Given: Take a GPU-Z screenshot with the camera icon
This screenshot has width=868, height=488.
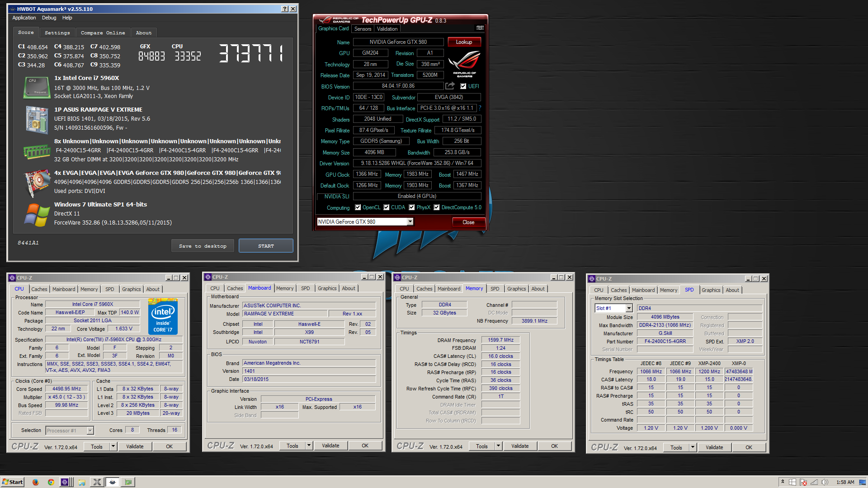Looking at the screenshot, I should (480, 28).
